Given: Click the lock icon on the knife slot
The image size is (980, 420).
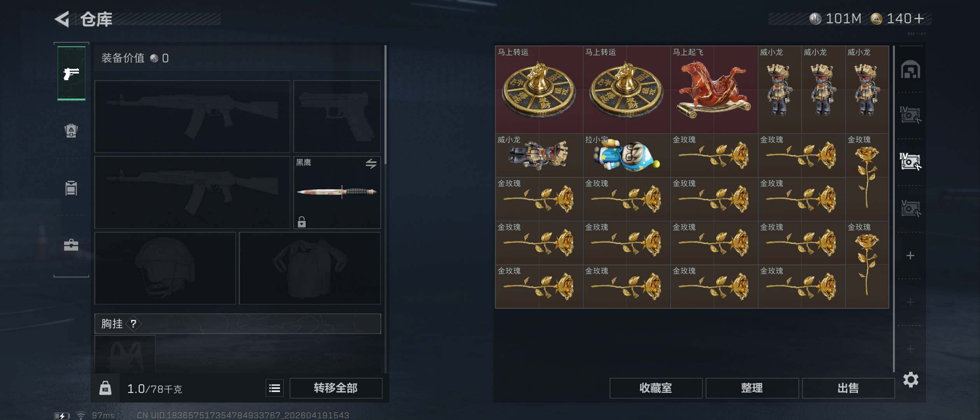Looking at the screenshot, I should [x=302, y=222].
